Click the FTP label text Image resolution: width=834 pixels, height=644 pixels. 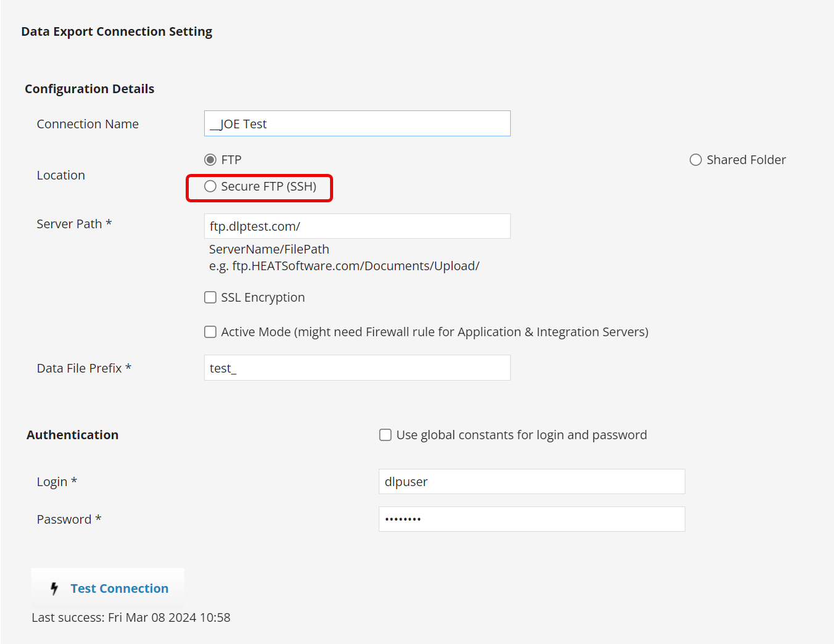pos(231,160)
